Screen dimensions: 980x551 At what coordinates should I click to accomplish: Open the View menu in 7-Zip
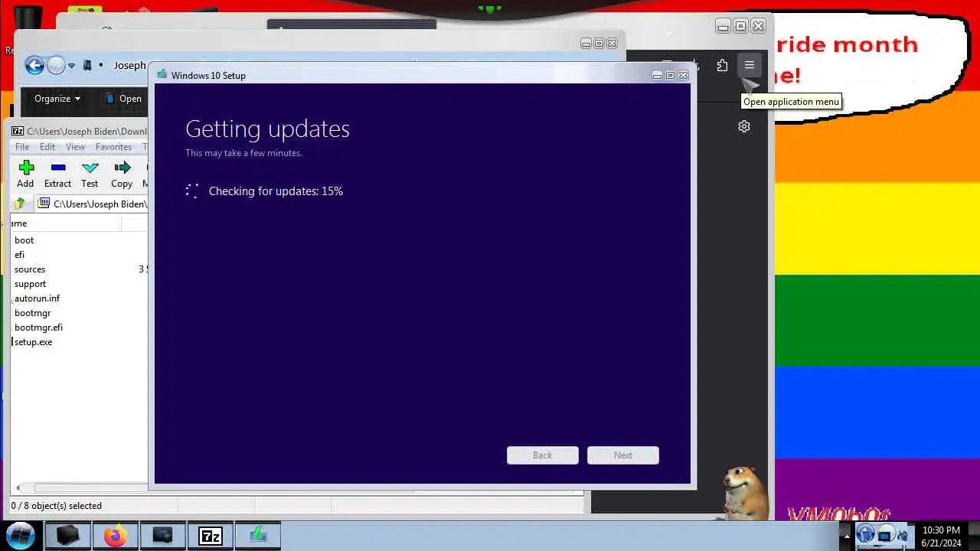[75, 147]
